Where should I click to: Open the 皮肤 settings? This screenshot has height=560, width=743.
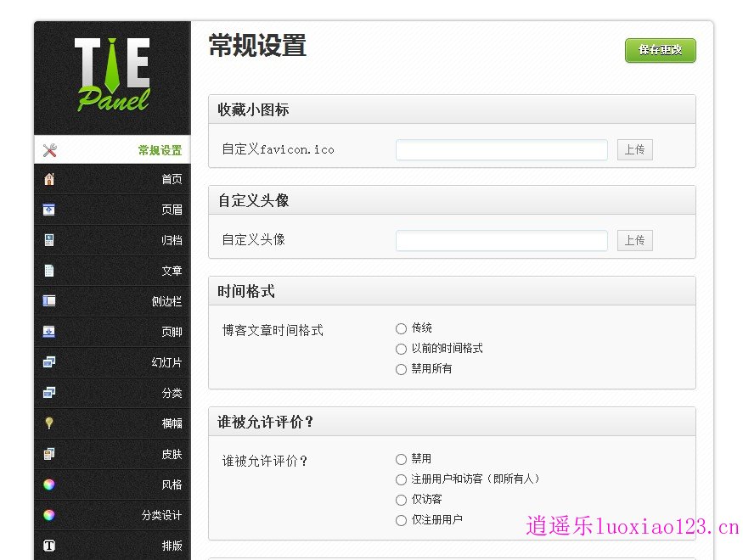click(x=112, y=454)
